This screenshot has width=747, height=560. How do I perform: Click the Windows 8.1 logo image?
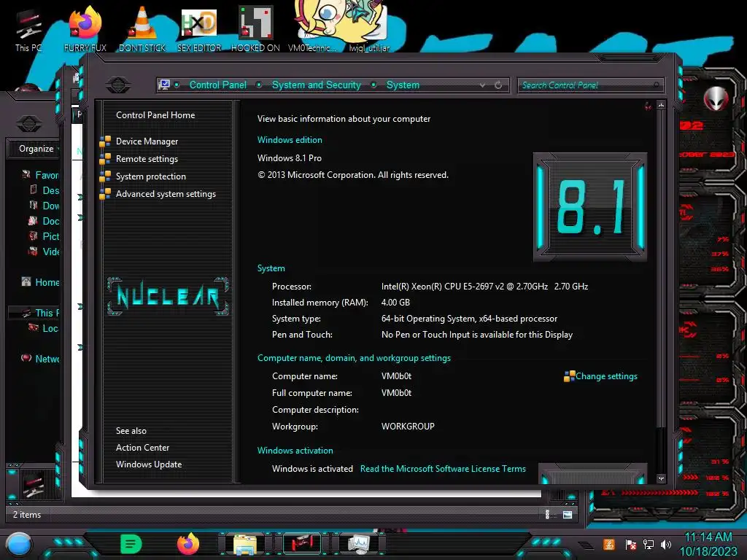coord(589,207)
